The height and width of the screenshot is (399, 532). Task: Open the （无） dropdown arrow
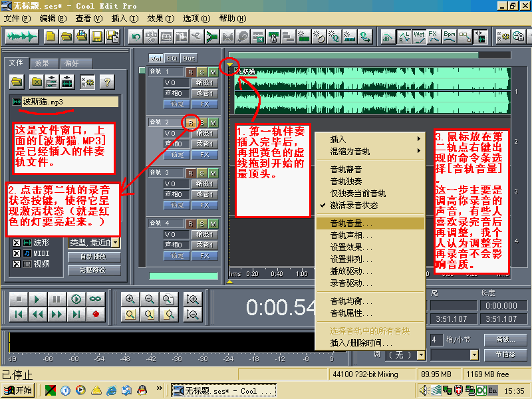coord(421,355)
